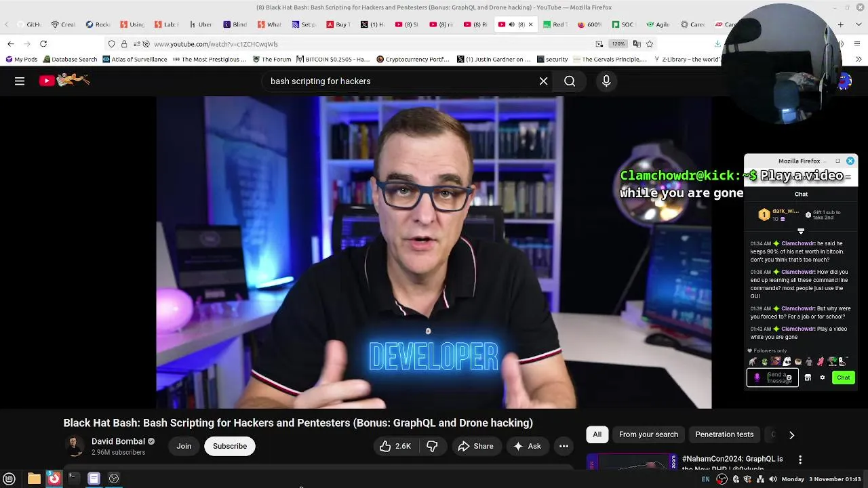The height and width of the screenshot is (488, 868).
Task: Open site information lock icon
Action: pyautogui.click(x=124, y=43)
